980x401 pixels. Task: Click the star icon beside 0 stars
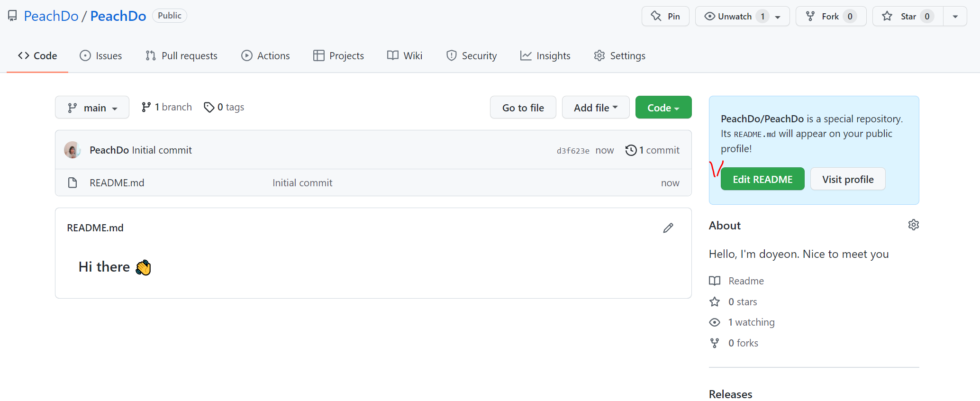click(715, 301)
